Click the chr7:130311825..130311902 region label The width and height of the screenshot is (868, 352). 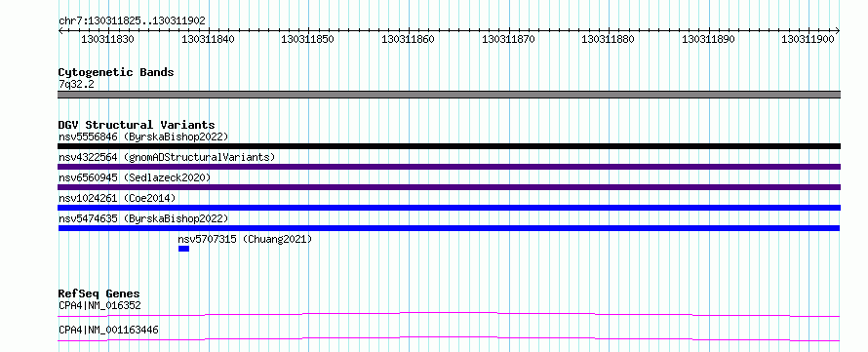coord(132,20)
